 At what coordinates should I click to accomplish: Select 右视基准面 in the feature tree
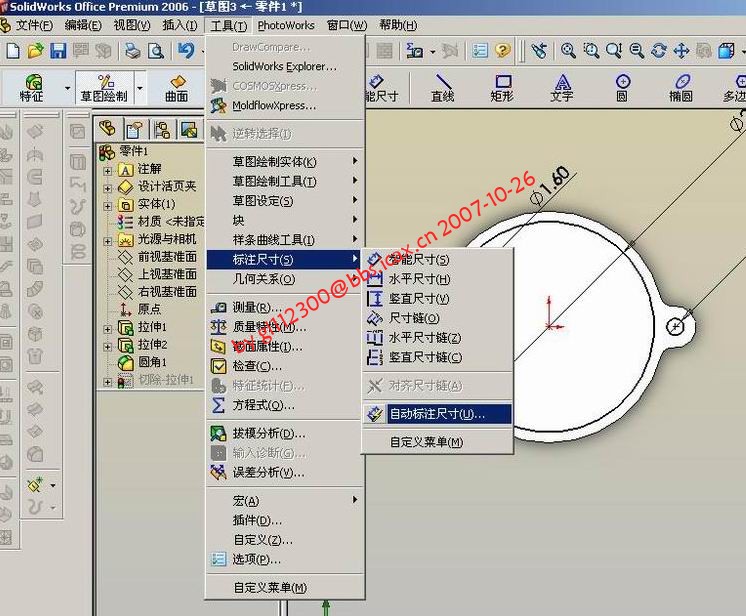(157, 292)
